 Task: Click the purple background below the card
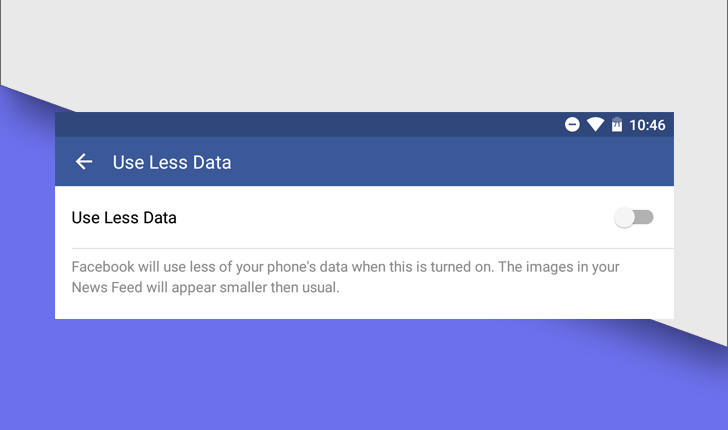360,380
